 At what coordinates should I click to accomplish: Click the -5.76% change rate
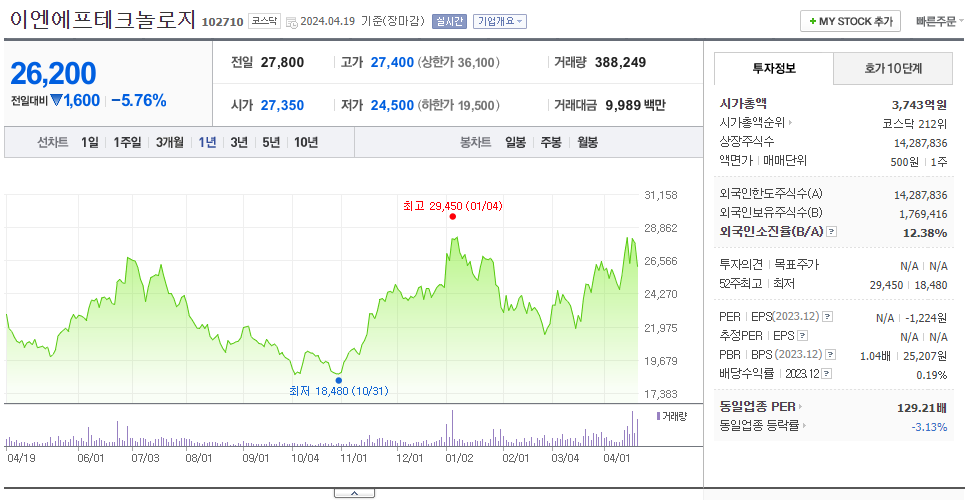click(139, 101)
